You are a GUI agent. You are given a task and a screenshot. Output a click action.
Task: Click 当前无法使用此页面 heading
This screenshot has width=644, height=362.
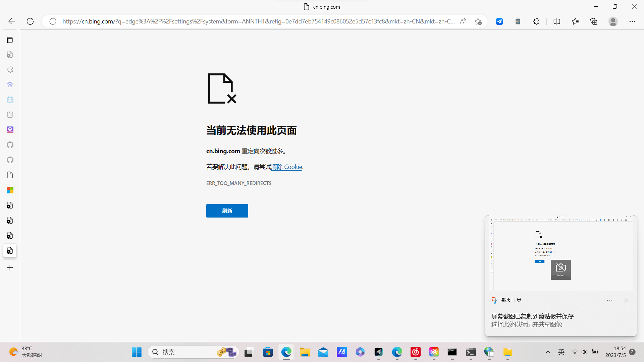pos(251,131)
